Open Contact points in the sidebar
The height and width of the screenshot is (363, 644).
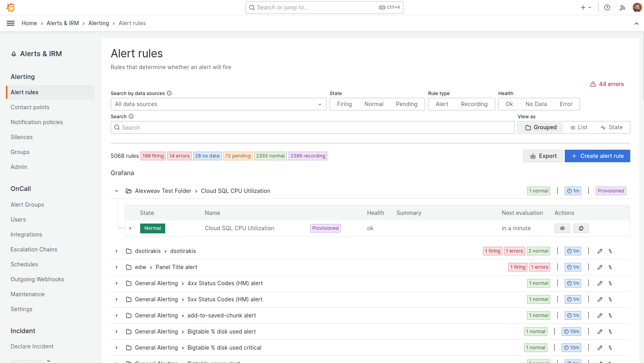pyautogui.click(x=30, y=107)
